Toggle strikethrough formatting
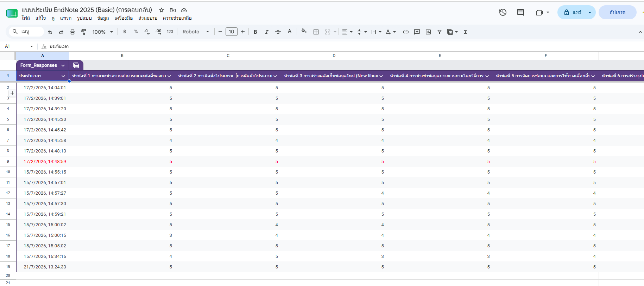Viewport: 644px width, 286px height. pos(278,32)
